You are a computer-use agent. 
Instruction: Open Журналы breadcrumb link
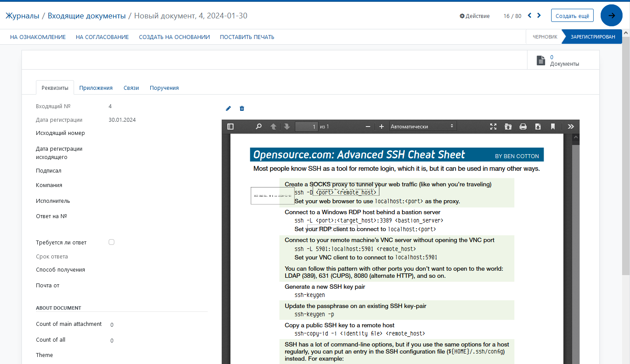tap(22, 16)
